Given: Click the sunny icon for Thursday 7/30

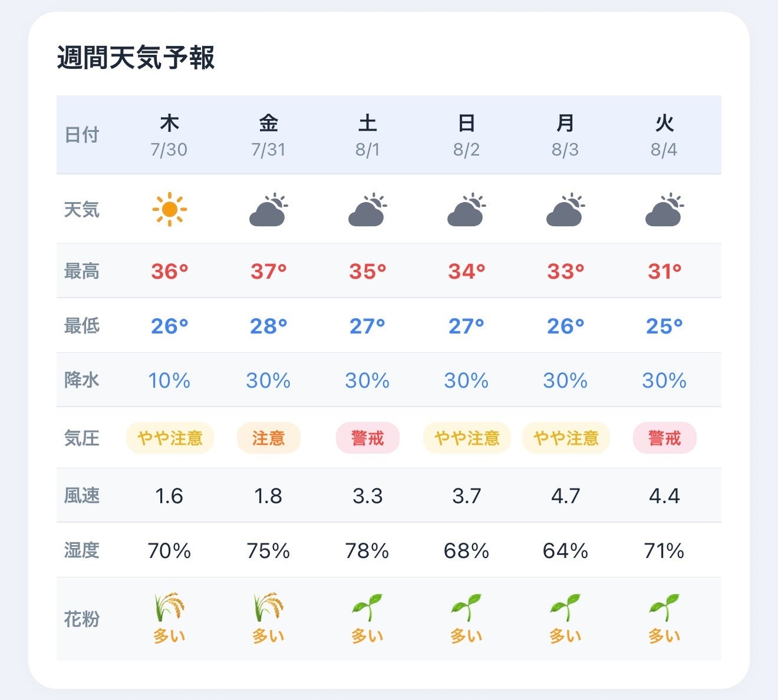Looking at the screenshot, I should point(169,209).
